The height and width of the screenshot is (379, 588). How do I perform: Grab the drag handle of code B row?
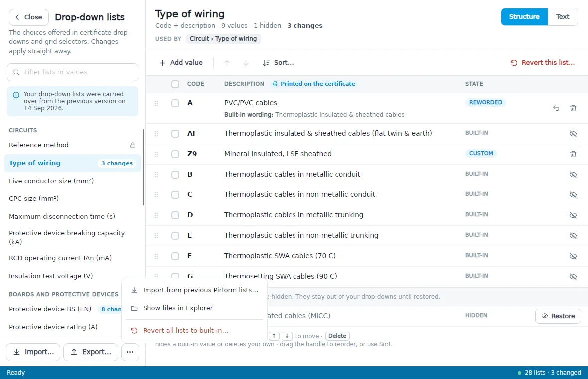[x=156, y=175]
